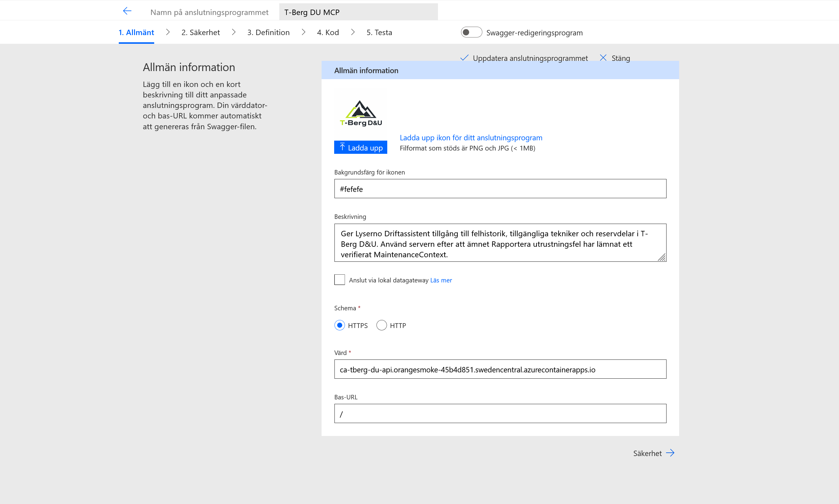839x504 pixels.
Task: Click the chevron after the Definition step
Action: 303,32
